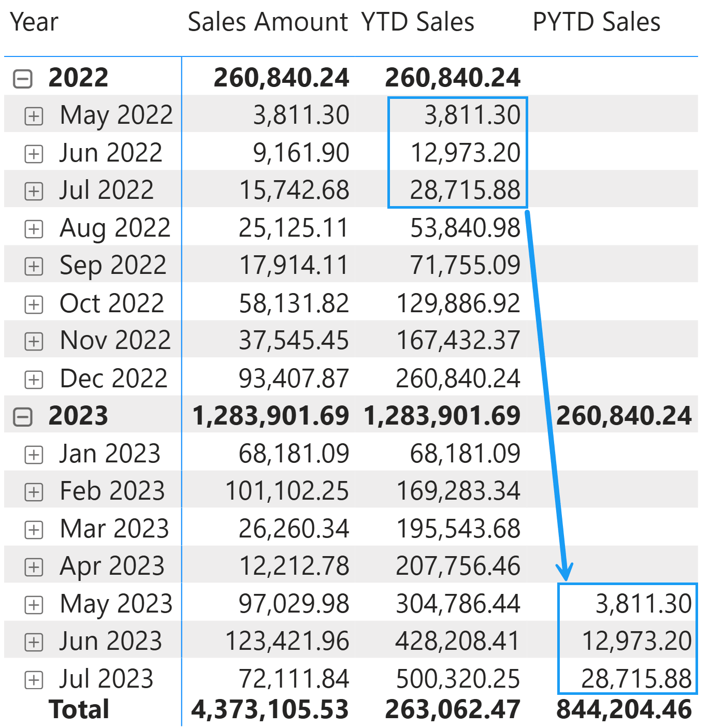This screenshot has width=710, height=728.
Task: Expand the Mar 2023 row
Action: coord(34,530)
